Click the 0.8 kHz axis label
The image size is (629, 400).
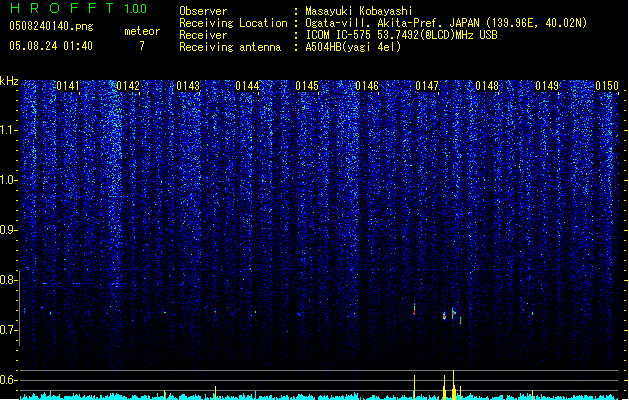9,280
